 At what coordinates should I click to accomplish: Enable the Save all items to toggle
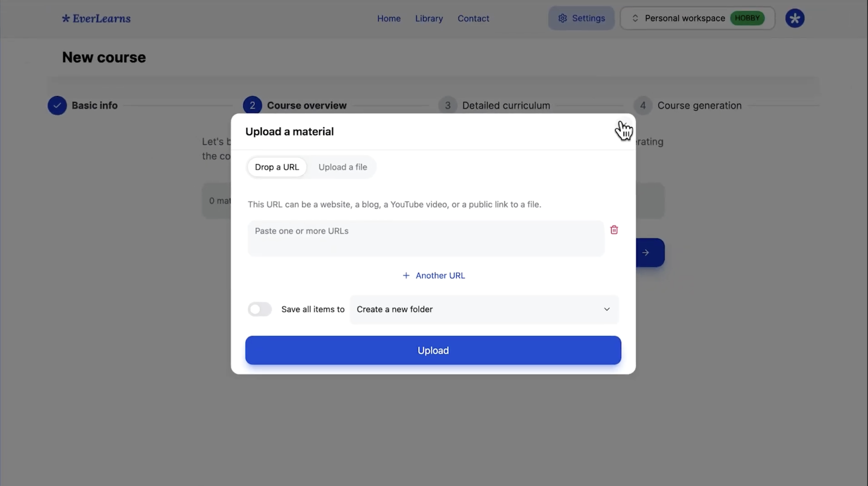click(x=259, y=309)
